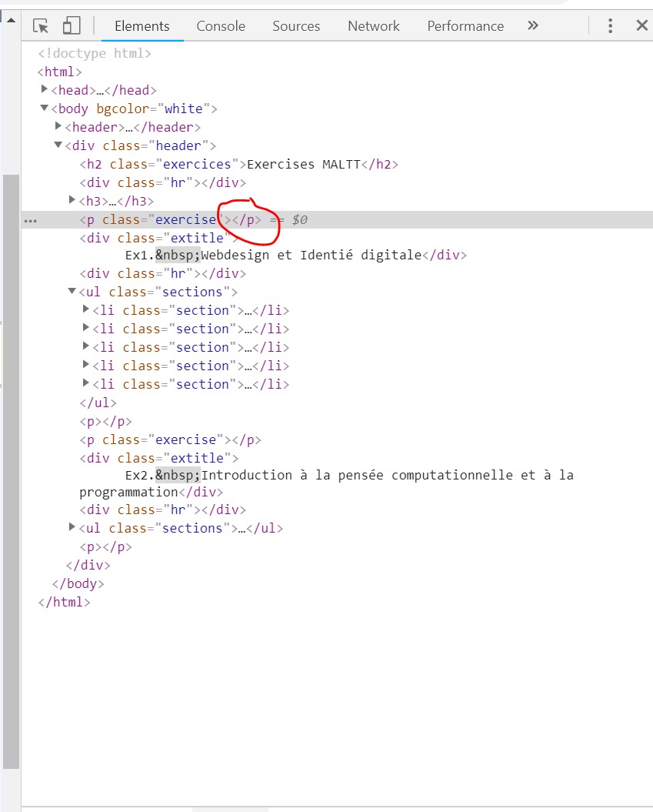Select the Ex2 Introduction à la pensée text
Screen dimensions: 653x812
point(326,483)
